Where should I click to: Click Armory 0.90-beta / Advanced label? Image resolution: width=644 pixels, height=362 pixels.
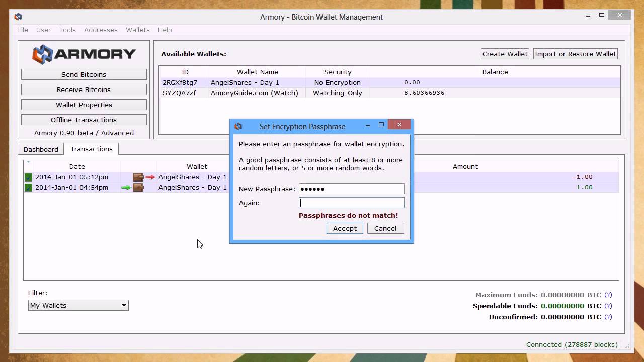tap(84, 133)
